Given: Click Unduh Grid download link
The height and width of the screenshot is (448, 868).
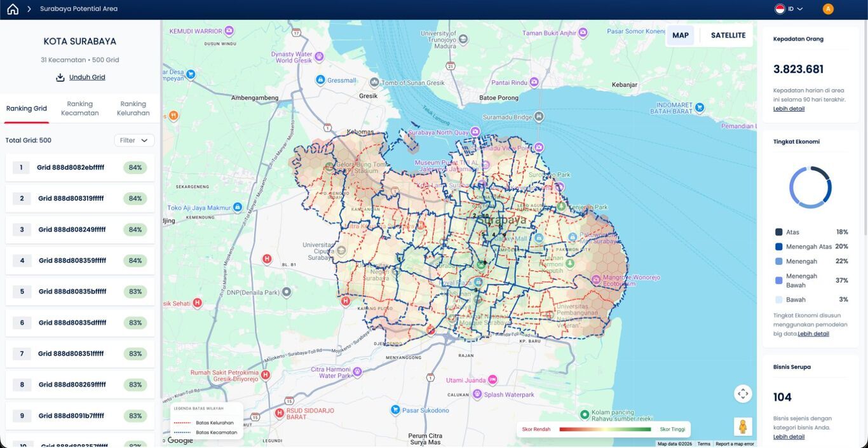Looking at the screenshot, I should click(87, 78).
